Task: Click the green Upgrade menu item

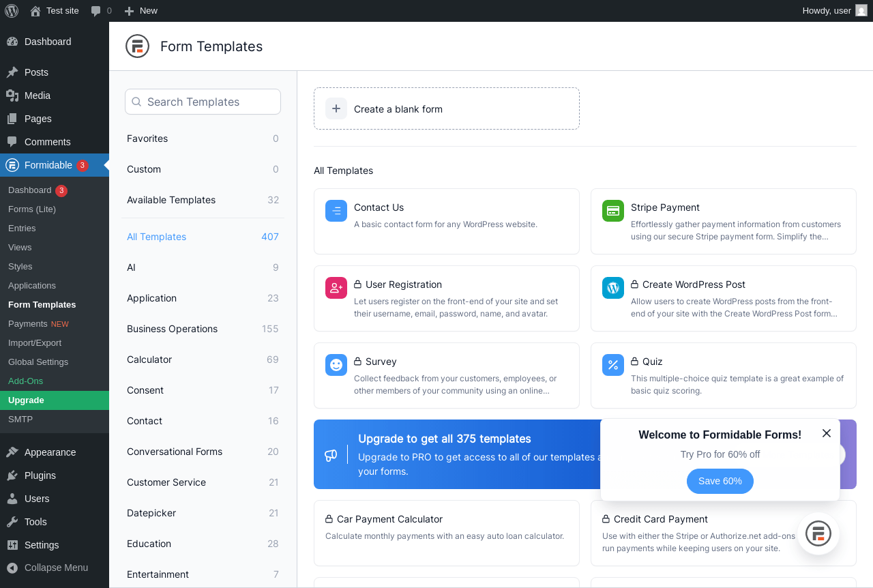Action: click(55, 400)
